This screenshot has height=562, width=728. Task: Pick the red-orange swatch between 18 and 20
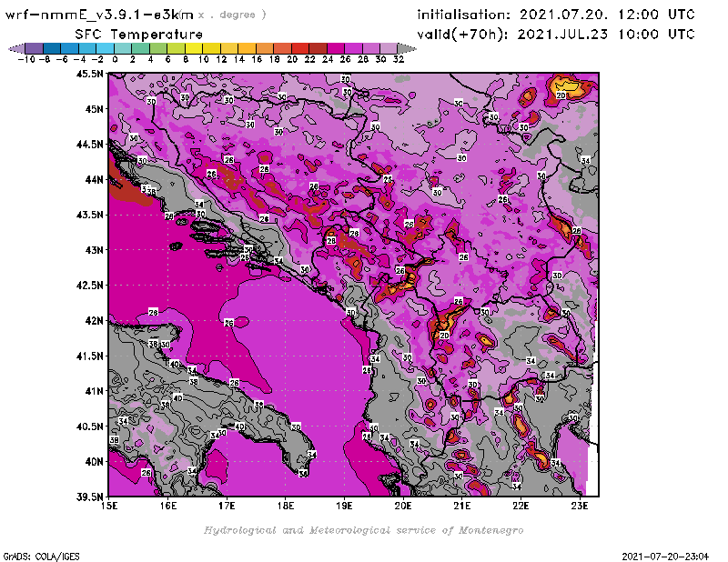[282, 48]
